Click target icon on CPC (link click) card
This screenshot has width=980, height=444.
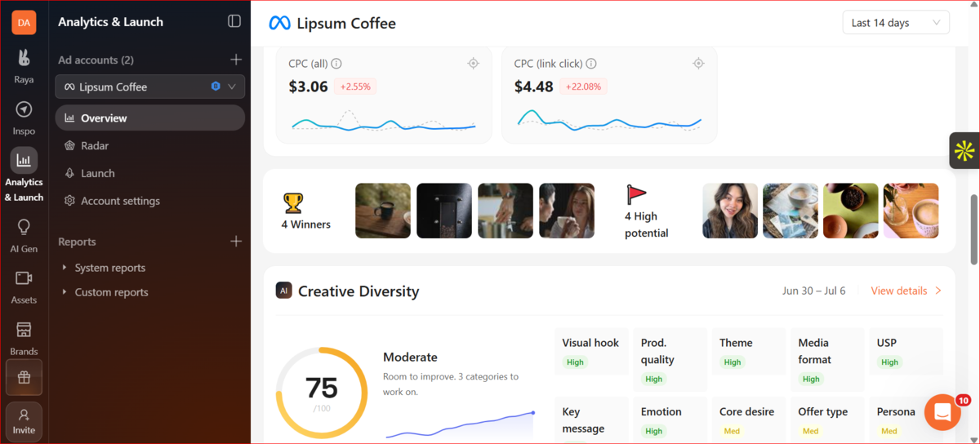click(698, 64)
